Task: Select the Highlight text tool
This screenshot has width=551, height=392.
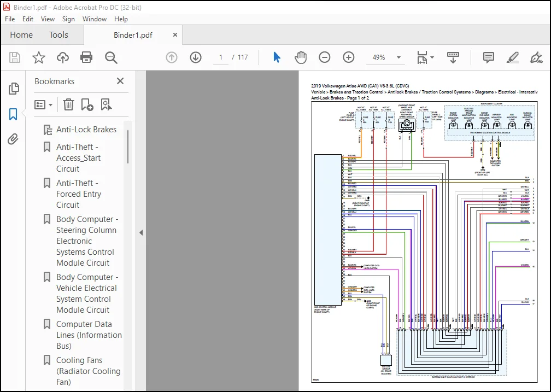Action: pyautogui.click(x=512, y=57)
